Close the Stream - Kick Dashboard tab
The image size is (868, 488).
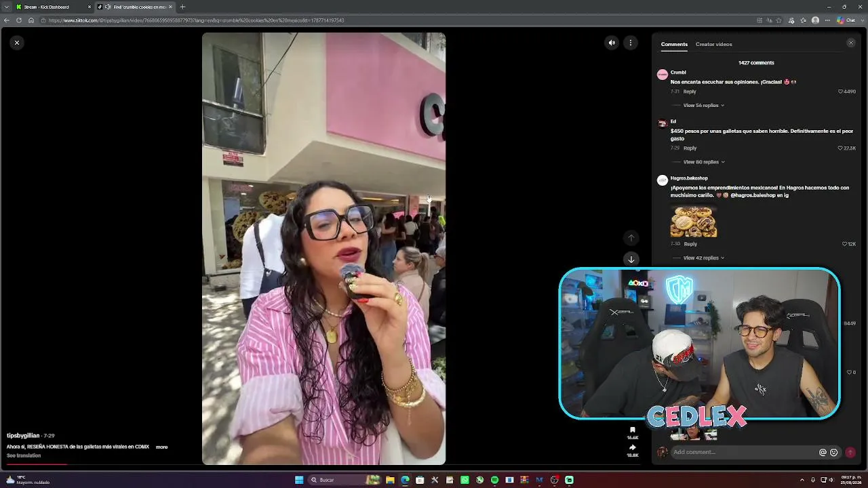pos(89,7)
